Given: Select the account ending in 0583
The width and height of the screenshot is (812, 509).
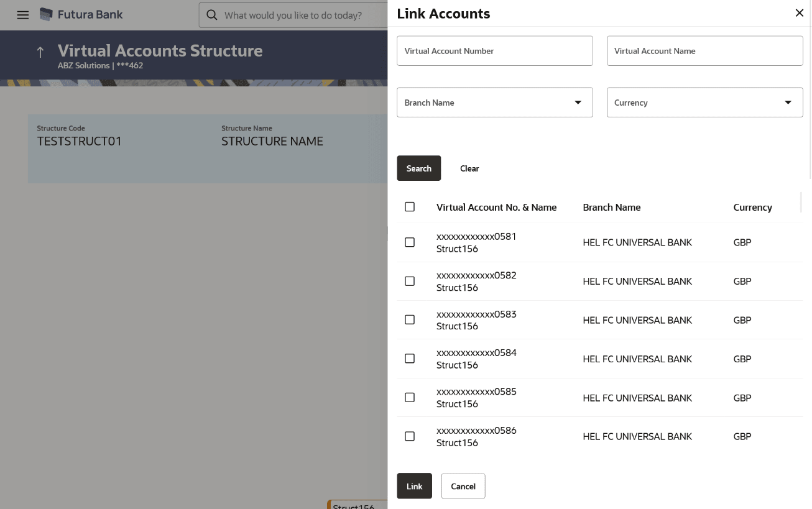Looking at the screenshot, I should coord(410,319).
